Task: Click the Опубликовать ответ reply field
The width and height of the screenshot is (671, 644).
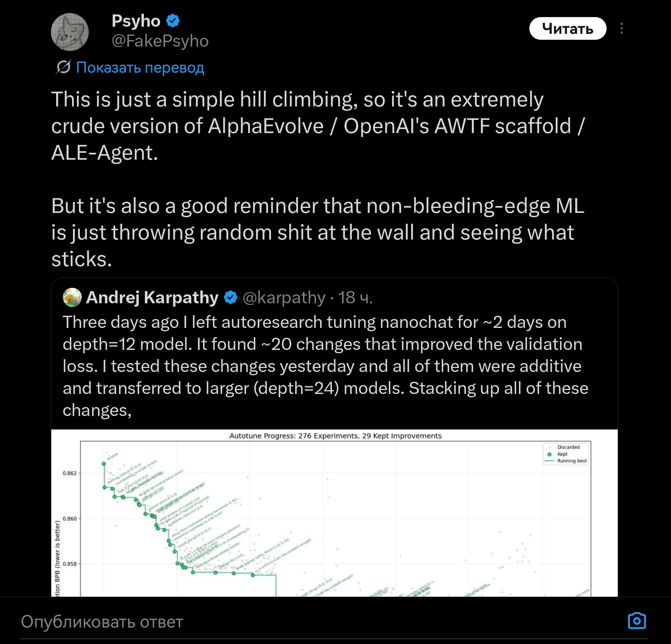Action: point(102,621)
